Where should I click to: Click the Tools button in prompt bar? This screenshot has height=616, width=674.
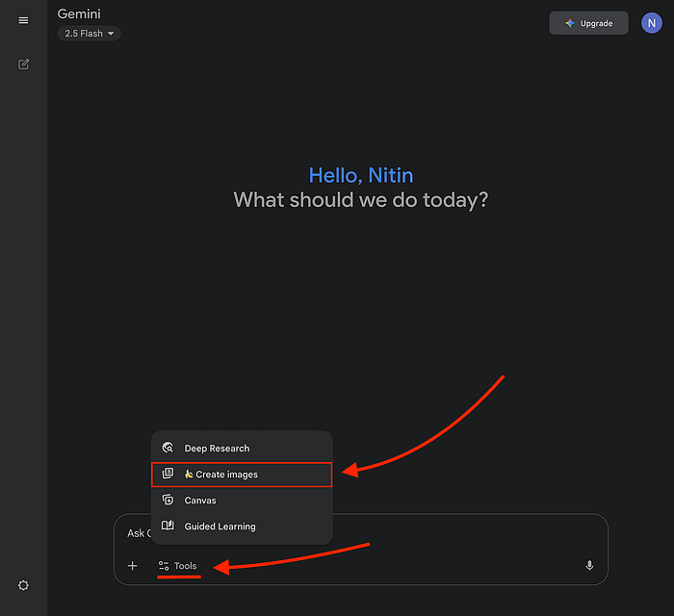(x=178, y=566)
